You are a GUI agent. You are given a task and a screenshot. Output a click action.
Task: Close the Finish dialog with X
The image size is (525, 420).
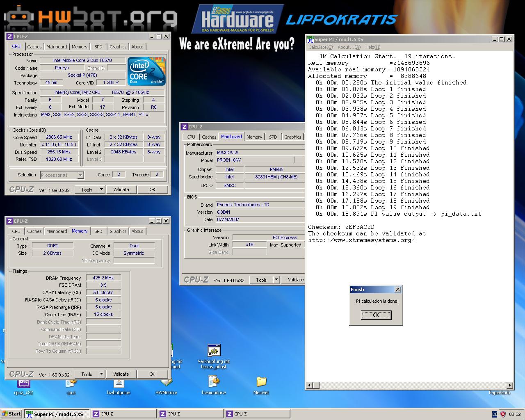397,289
